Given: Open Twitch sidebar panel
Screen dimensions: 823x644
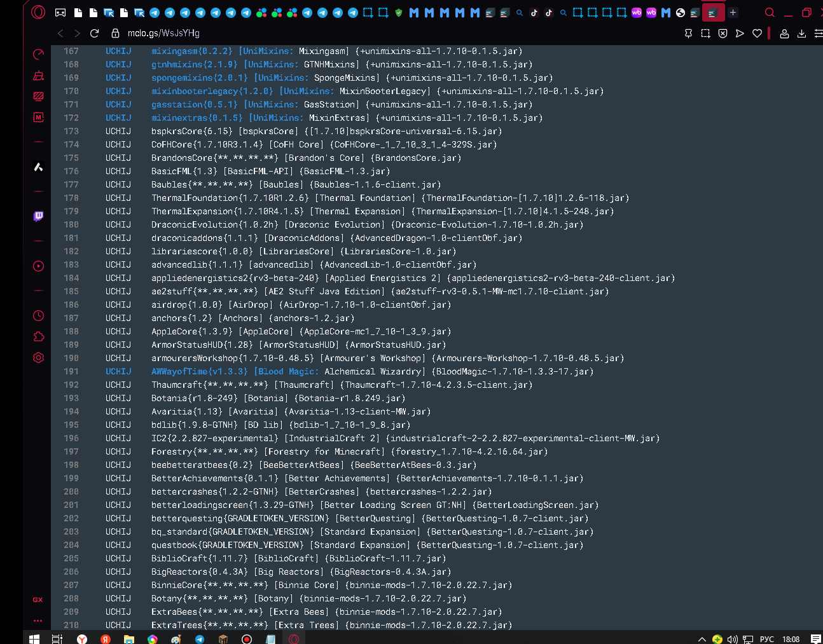Looking at the screenshot, I should (38, 216).
